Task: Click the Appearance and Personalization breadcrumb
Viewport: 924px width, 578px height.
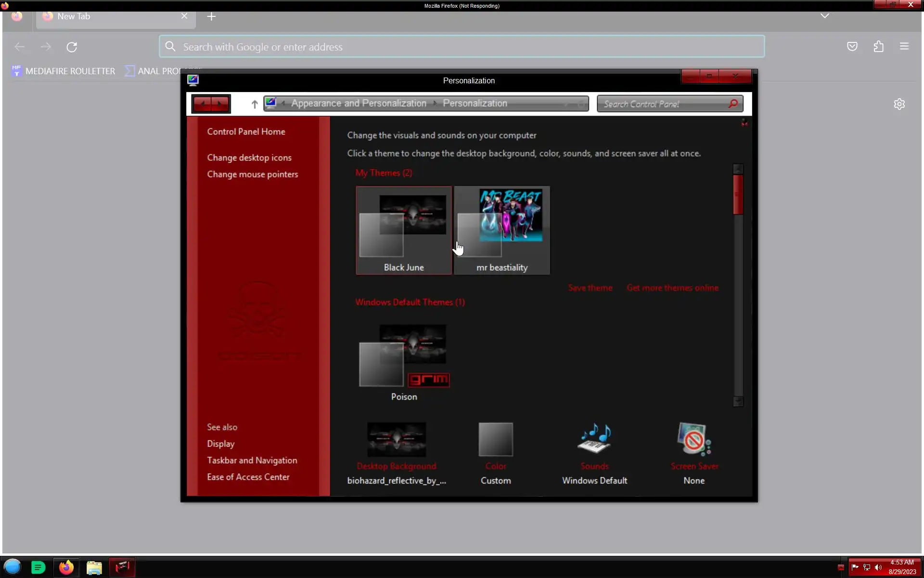Action: 359,104
